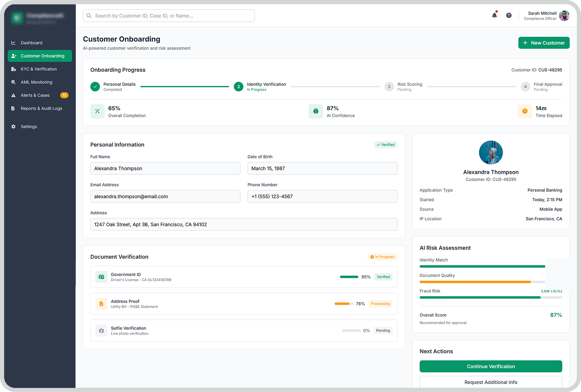Viewport: 581px width, 392px height.
Task: Click the Personal Details completed checkmark icon
Action: (x=95, y=87)
